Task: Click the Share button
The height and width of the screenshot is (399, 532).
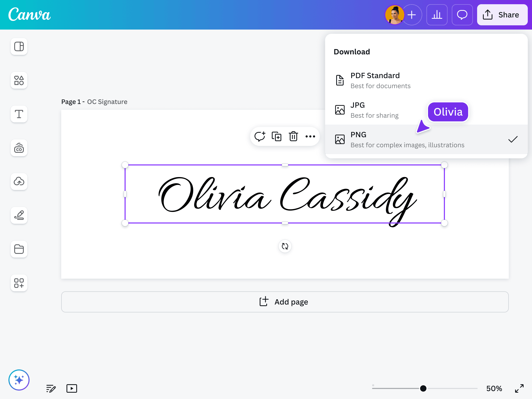Action: point(502,15)
